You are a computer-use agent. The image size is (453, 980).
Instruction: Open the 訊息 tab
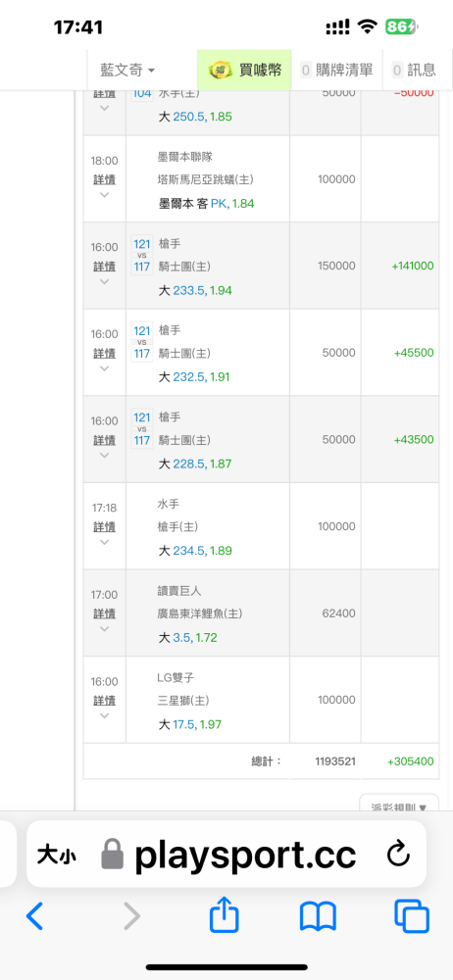click(414, 70)
